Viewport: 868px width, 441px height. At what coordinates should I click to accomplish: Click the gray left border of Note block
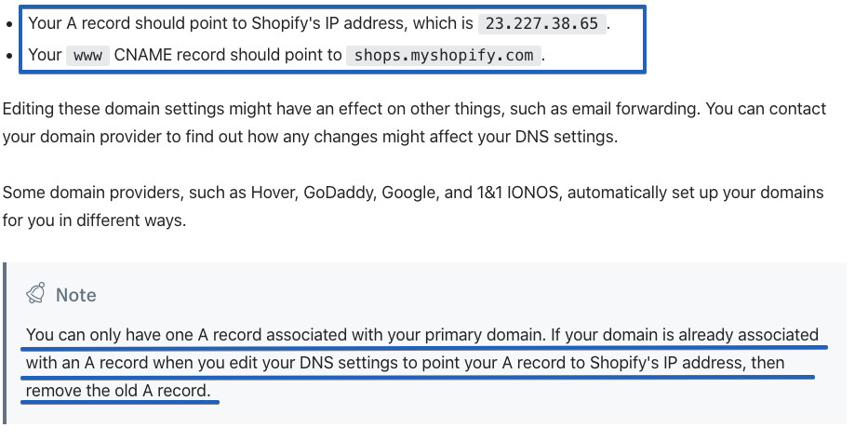(x=5, y=344)
